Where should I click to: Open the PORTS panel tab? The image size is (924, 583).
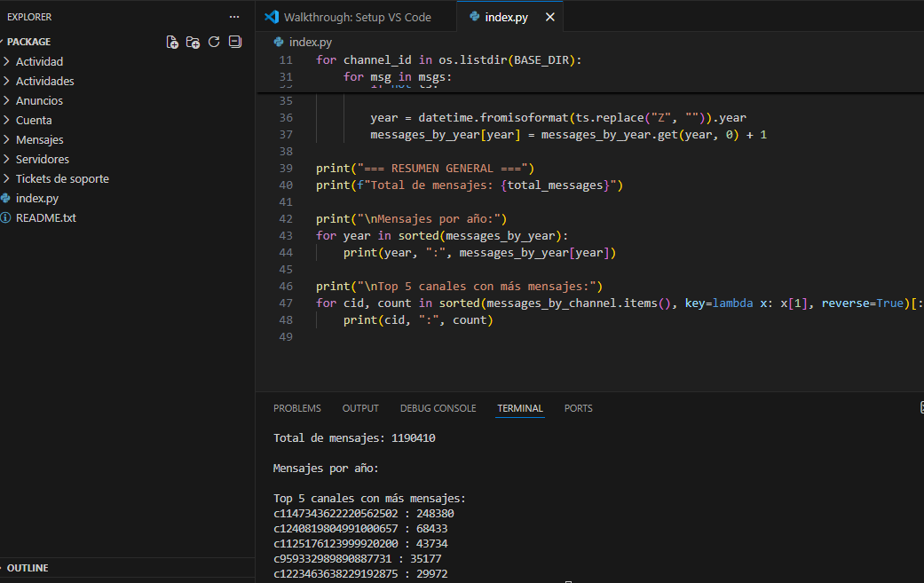click(x=578, y=408)
